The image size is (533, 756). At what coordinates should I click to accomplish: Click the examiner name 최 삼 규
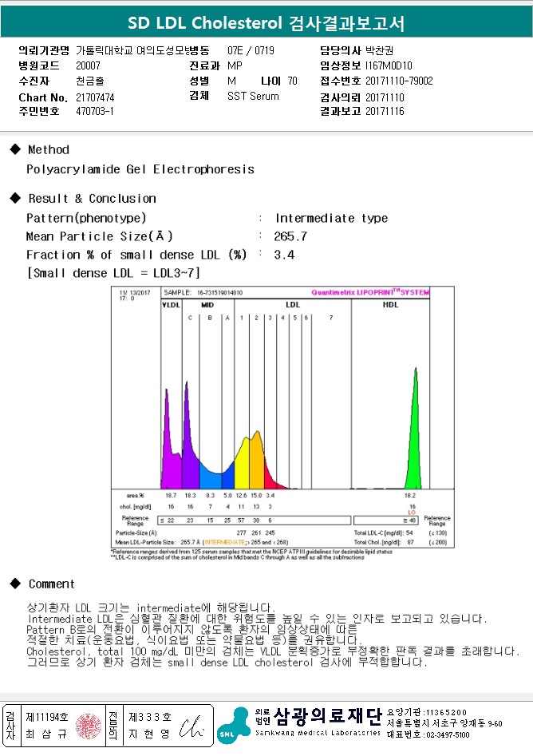pos(46,734)
